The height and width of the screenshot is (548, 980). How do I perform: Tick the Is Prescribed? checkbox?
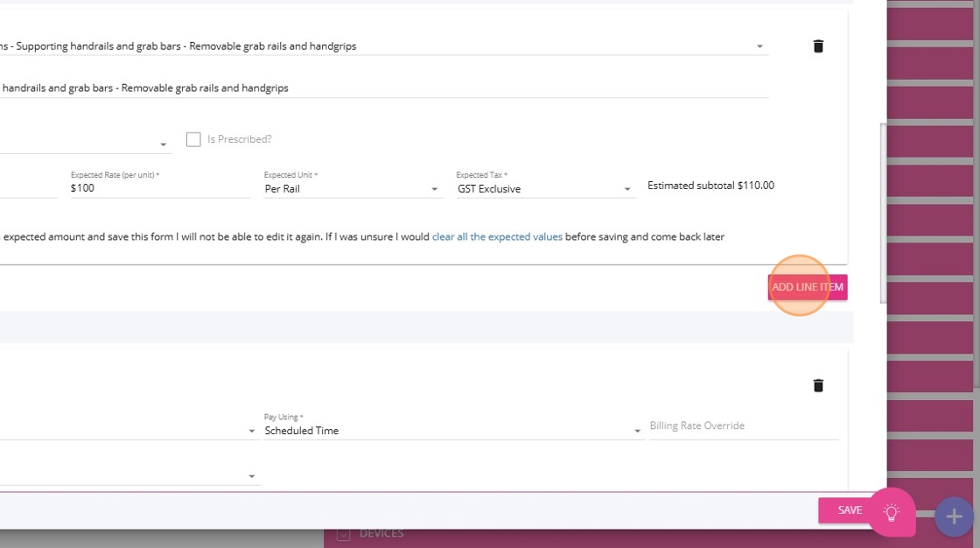193,139
